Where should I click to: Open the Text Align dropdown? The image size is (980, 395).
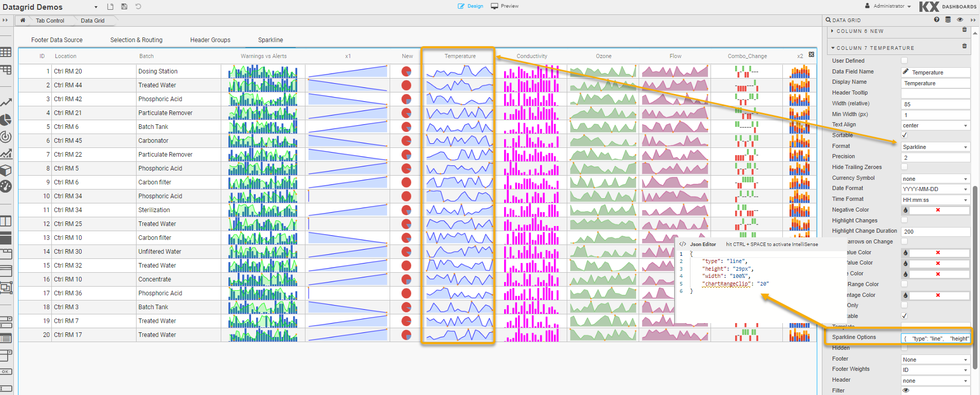pyautogui.click(x=935, y=125)
